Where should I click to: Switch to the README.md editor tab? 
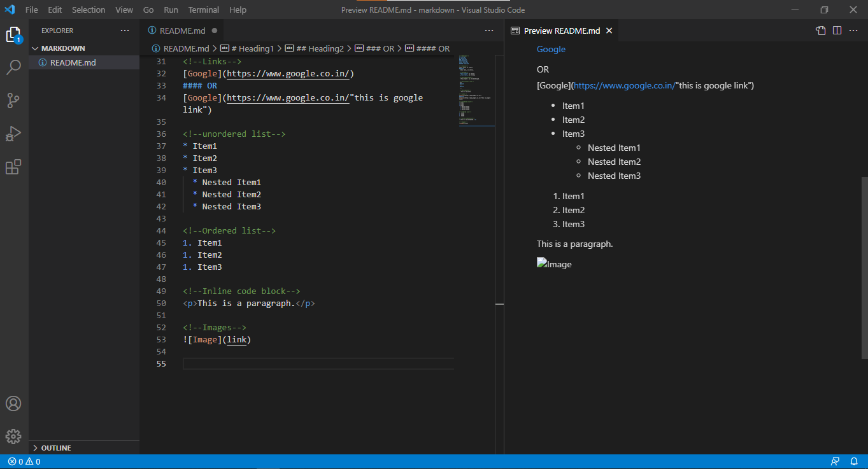click(x=182, y=31)
